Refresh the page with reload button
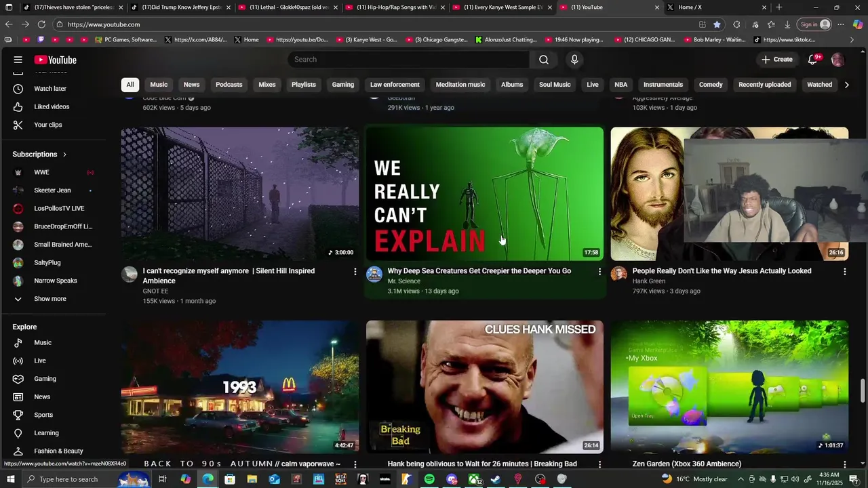 coord(41,24)
